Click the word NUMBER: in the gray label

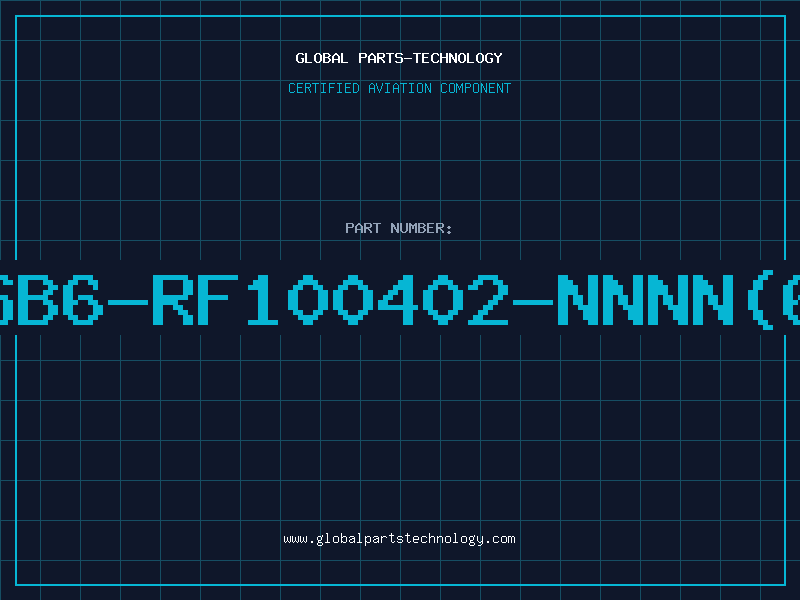tap(421, 228)
